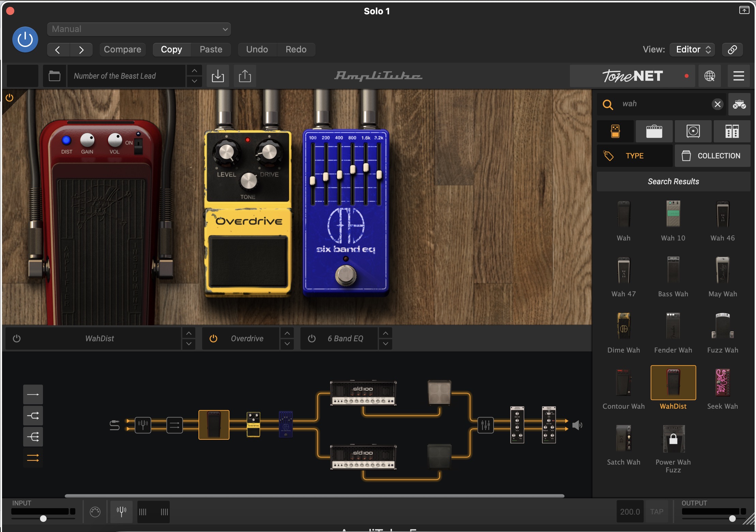The height and width of the screenshot is (532, 756).
Task: Click the globe web icon
Action: [710, 76]
